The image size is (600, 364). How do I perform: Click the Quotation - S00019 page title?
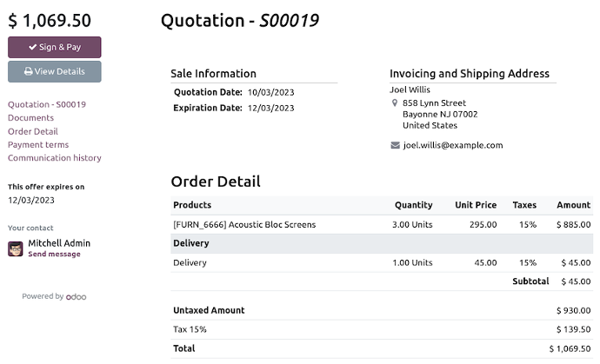coord(239,21)
